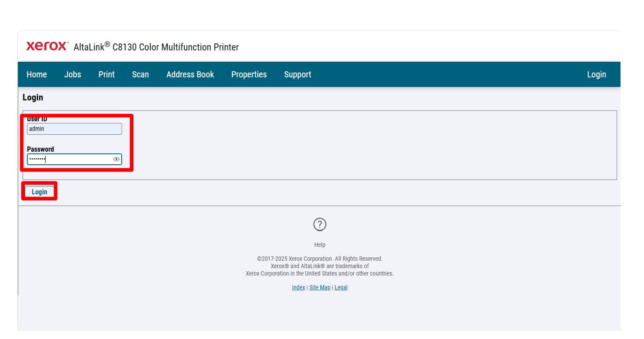This screenshot has width=644, height=339.
Task: Open the Address Book menu
Action: [190, 74]
